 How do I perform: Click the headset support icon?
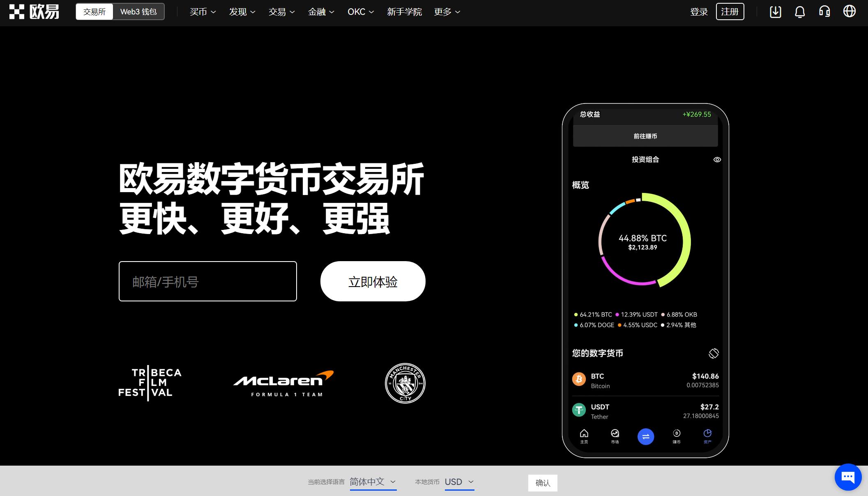[826, 12]
